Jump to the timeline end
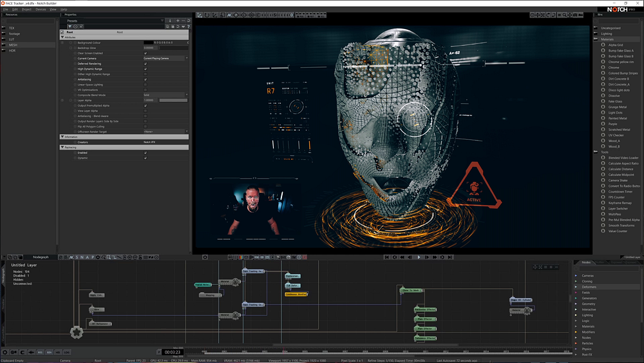 (x=450, y=257)
